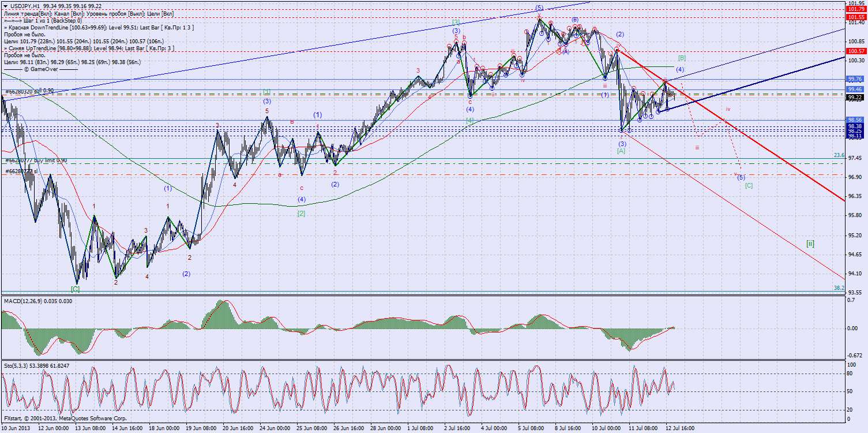The height and width of the screenshot is (433, 868).
Task: Click the 'Шаг 1 из 1 (BackStep 0)' line
Action: [x=43, y=20]
